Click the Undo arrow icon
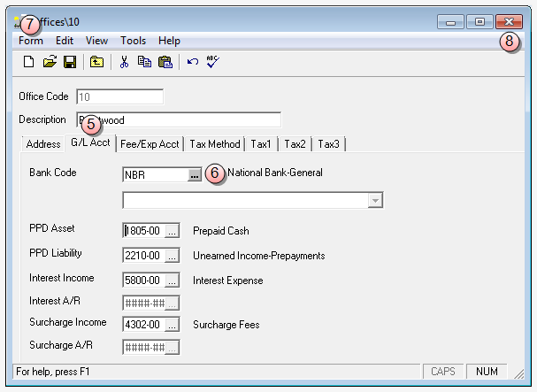The width and height of the screenshot is (537, 392). 192,62
